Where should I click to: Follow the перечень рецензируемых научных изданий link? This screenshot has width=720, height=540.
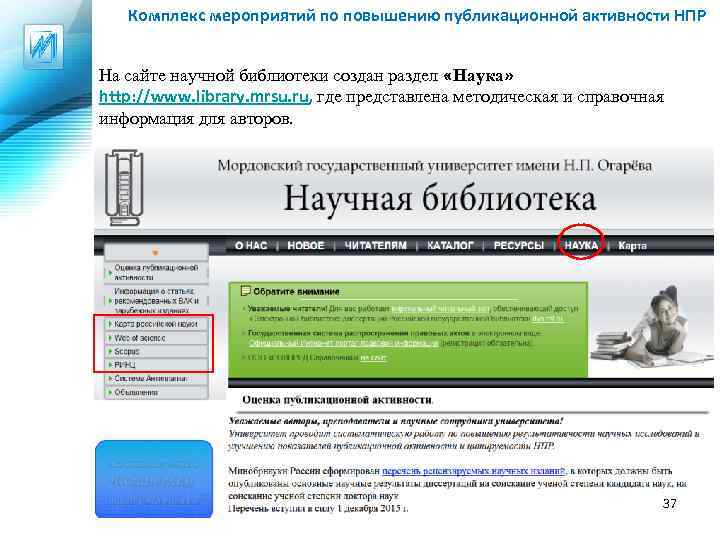coord(474,471)
